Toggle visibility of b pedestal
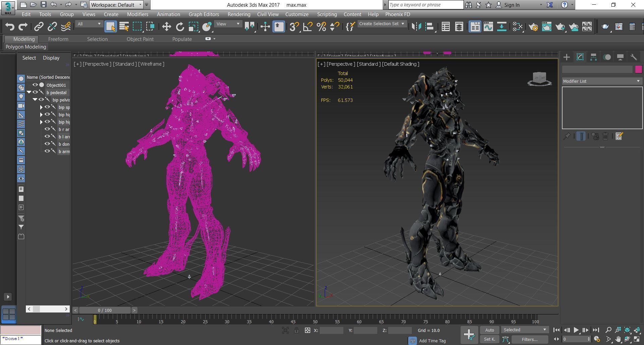 tap(35, 92)
